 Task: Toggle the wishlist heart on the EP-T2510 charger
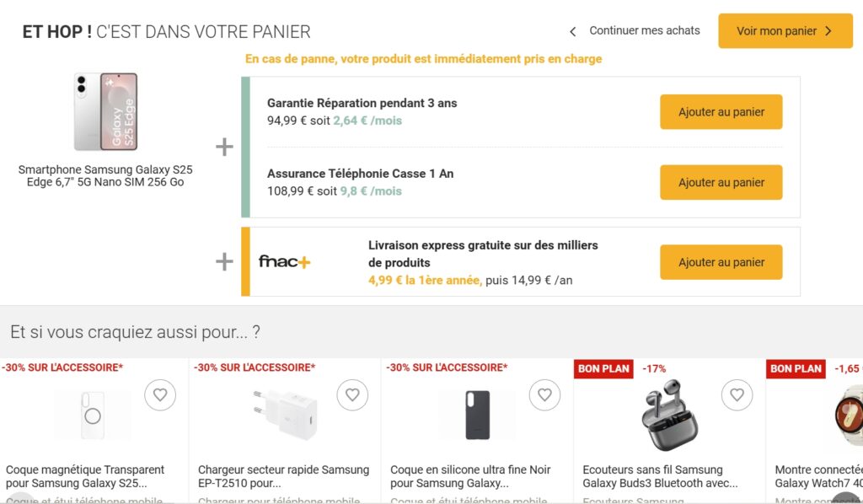(x=352, y=394)
